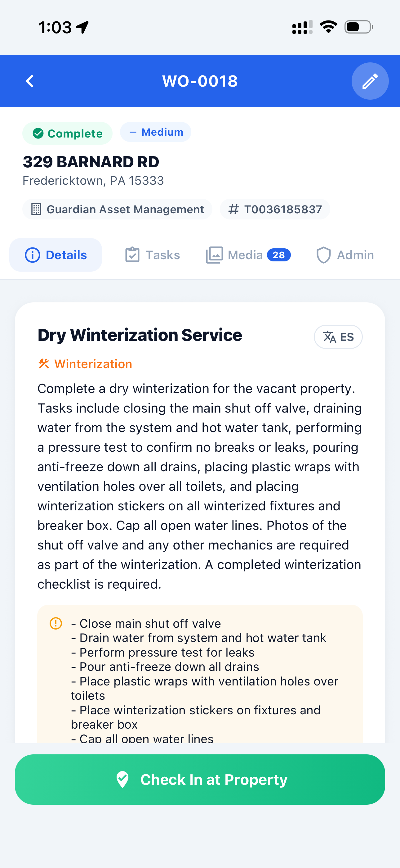Tap the green Complete checkmark icon
The width and height of the screenshot is (400, 868).
coord(38,133)
